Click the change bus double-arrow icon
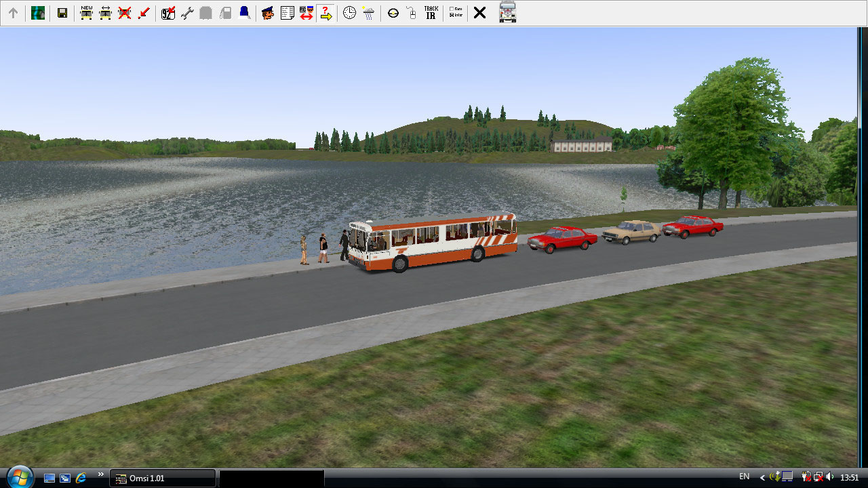This screenshot has height=488, width=868. click(x=105, y=13)
